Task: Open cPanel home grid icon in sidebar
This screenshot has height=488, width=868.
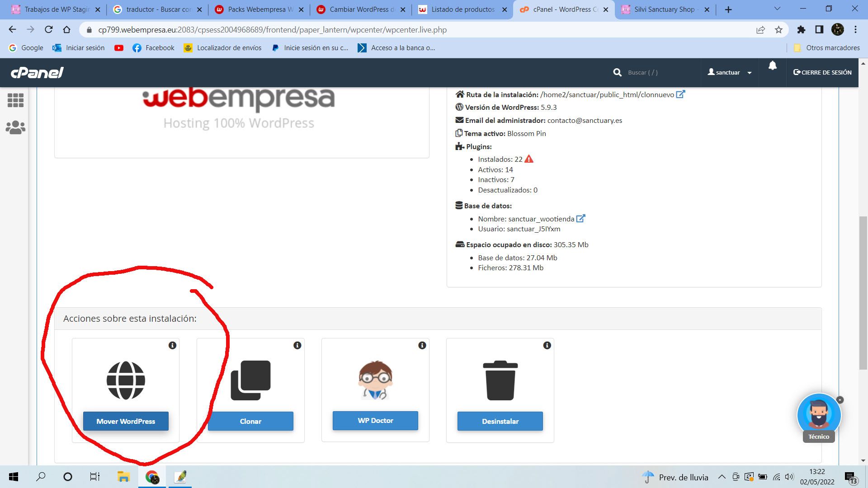Action: 15,100
